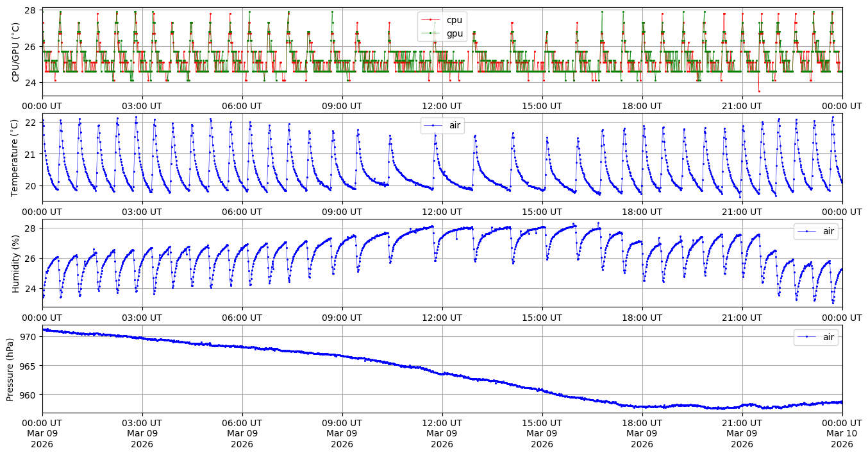Screen dimensions: 868x455
Task: Click the 970 tick on Pressure axis
Action: coord(29,336)
